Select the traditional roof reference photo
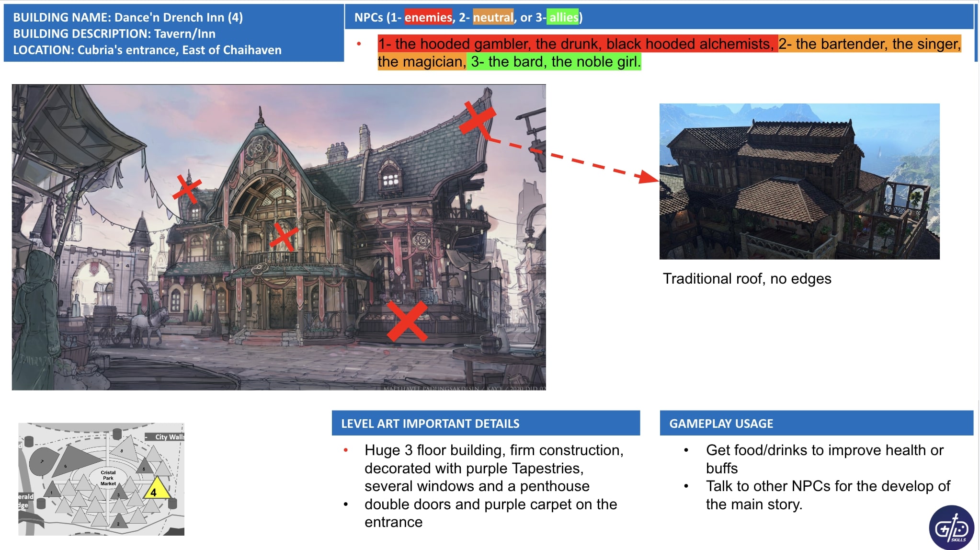Viewport: 980px width, 550px height. pyautogui.click(x=799, y=181)
